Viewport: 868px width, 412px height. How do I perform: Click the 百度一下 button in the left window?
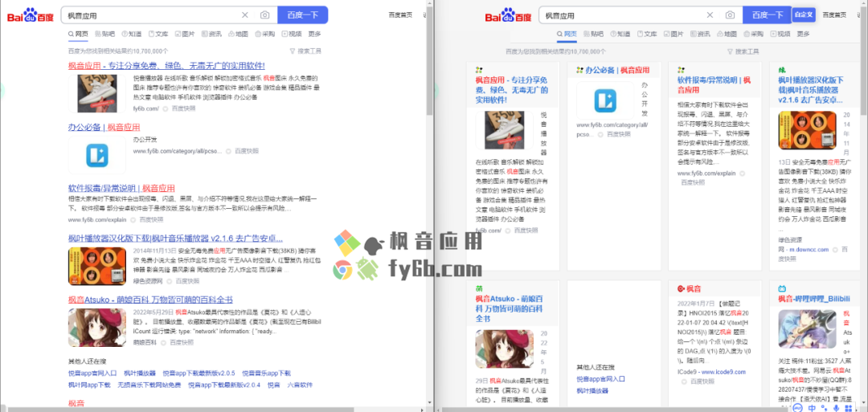click(x=303, y=15)
